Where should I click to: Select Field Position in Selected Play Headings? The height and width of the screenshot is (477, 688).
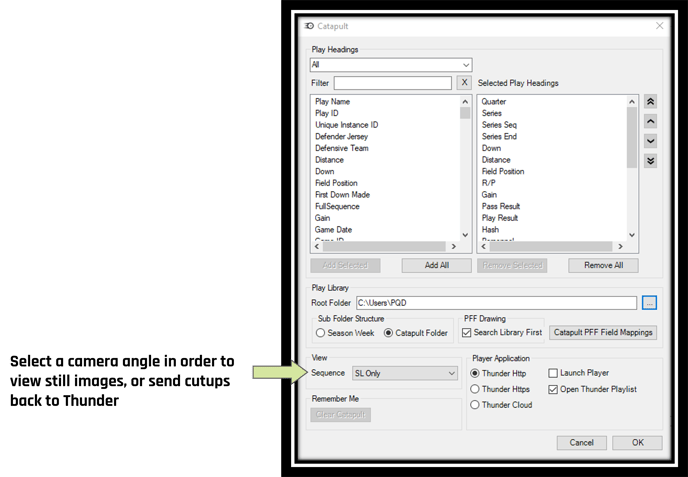point(503,172)
